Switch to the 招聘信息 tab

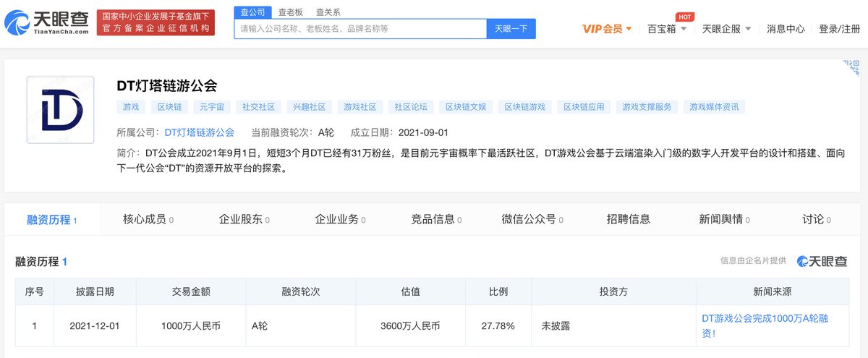click(x=629, y=219)
